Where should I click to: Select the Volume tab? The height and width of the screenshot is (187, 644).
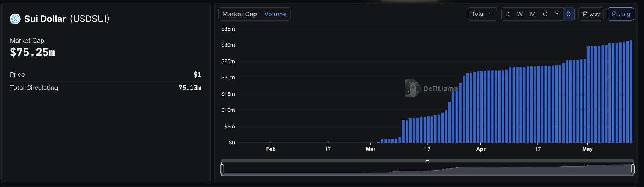point(275,14)
